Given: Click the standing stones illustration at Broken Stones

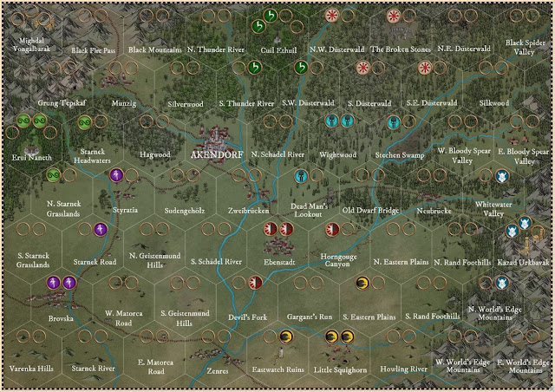Looking at the screenshot, I should (x=402, y=33).
